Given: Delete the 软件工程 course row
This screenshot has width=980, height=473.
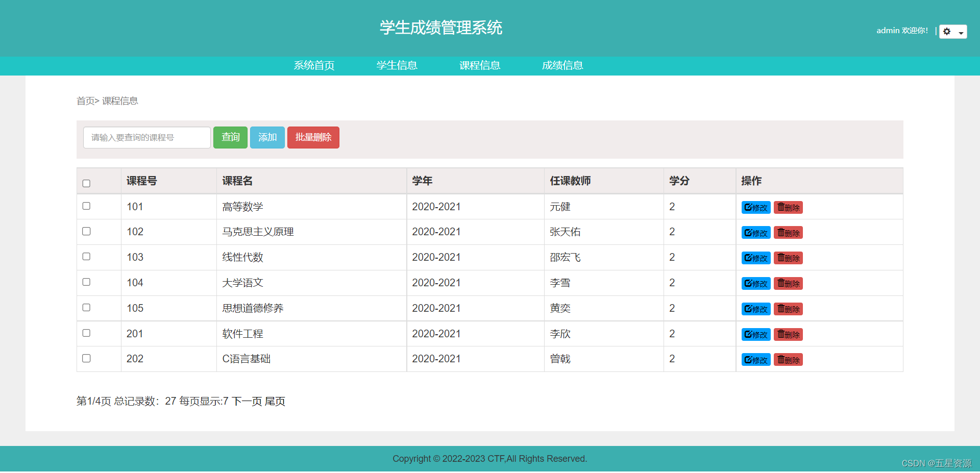Looking at the screenshot, I should click(x=788, y=335).
